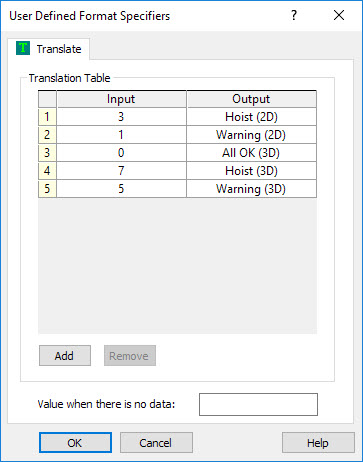Confirm with the OK button
This screenshot has width=363, height=462.
pyautogui.click(x=75, y=443)
